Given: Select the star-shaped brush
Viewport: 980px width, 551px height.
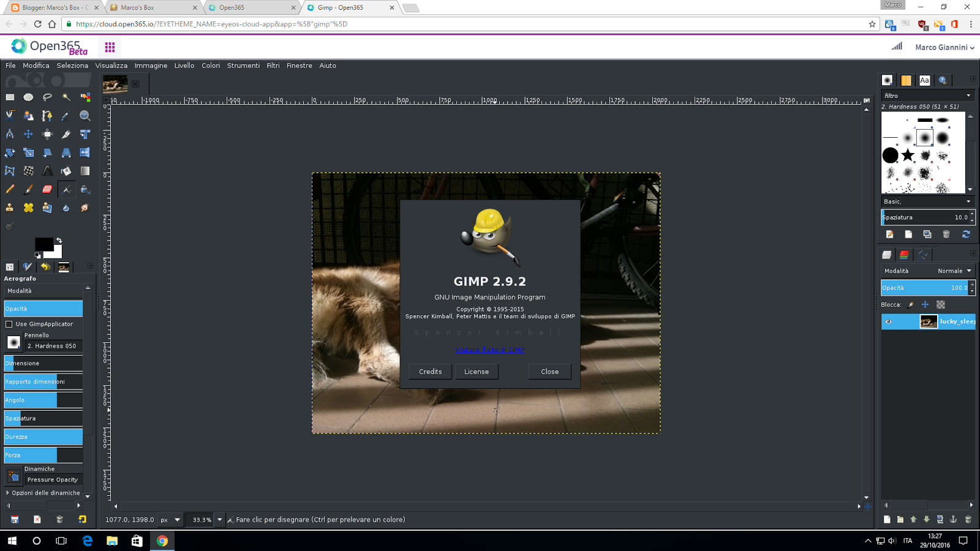Looking at the screenshot, I should [x=908, y=156].
